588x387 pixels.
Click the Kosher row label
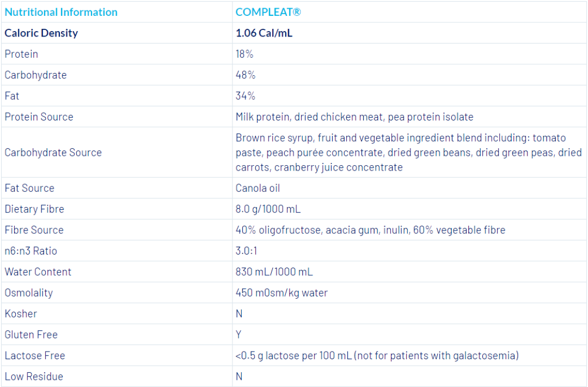click(21, 313)
